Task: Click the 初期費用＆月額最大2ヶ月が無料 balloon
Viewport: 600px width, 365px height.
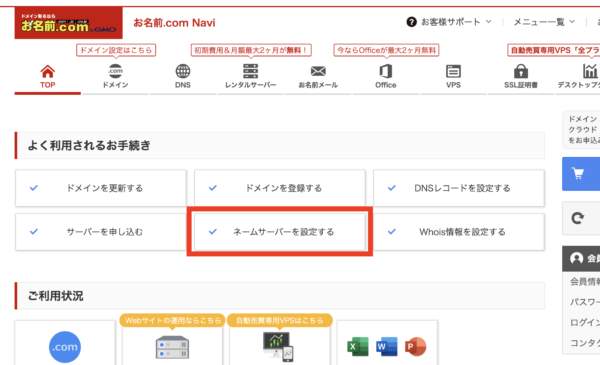Action: coord(251,50)
